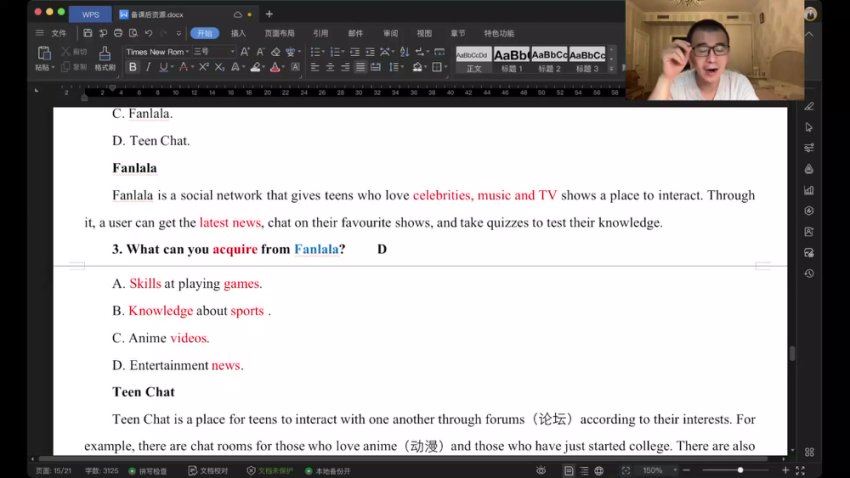Apply text highlight color
Image resolution: width=850 pixels, height=478 pixels.
[255, 67]
